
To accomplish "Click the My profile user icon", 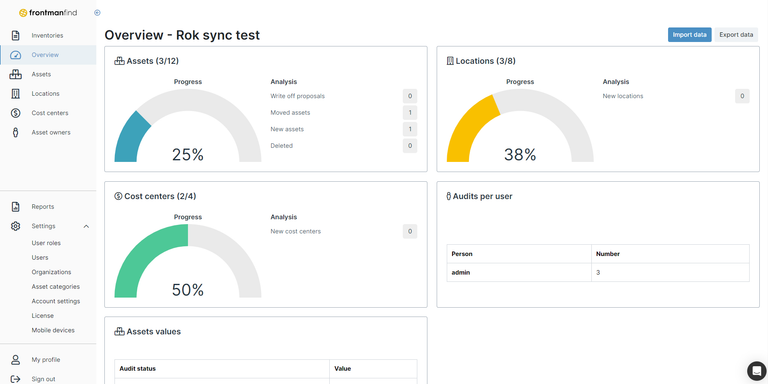I will click(16, 360).
